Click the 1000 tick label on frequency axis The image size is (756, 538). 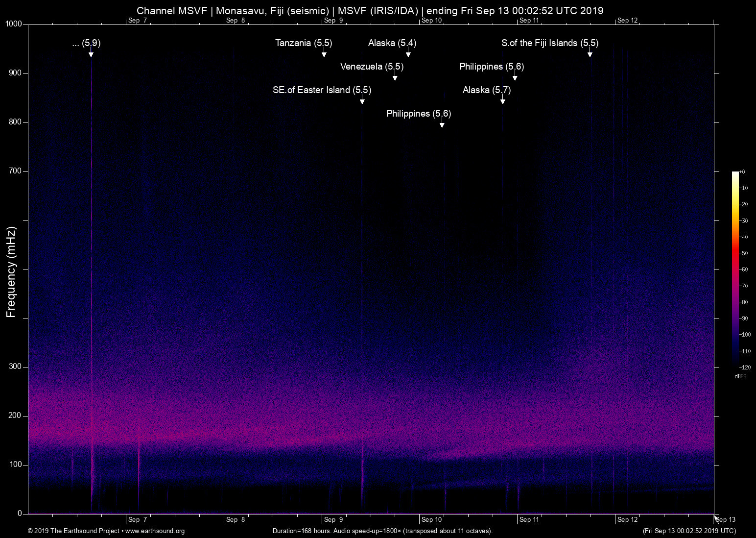[x=14, y=24]
